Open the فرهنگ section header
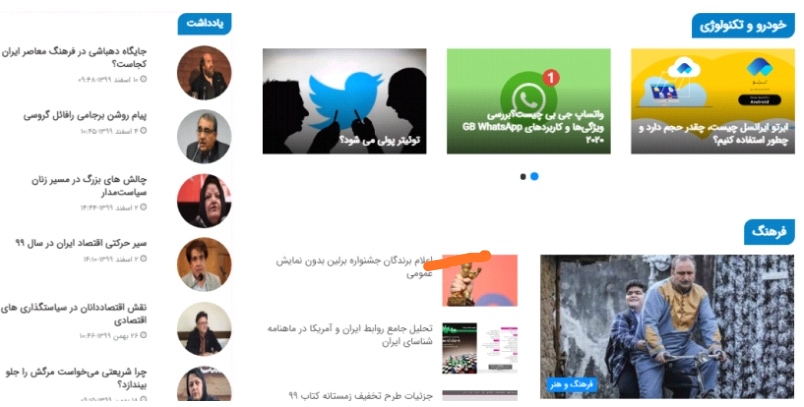The image size is (804, 407). click(x=769, y=232)
